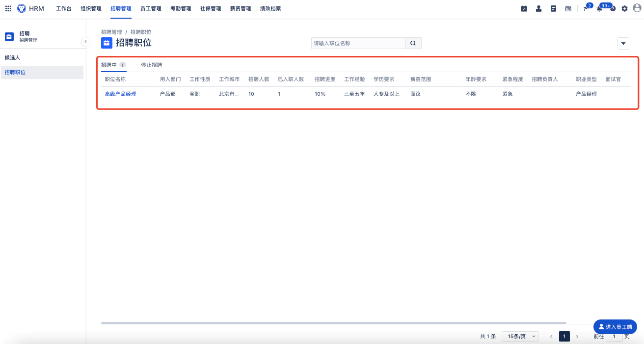Click the 大专及以上 education cell
The image size is (644, 344).
[x=387, y=94]
